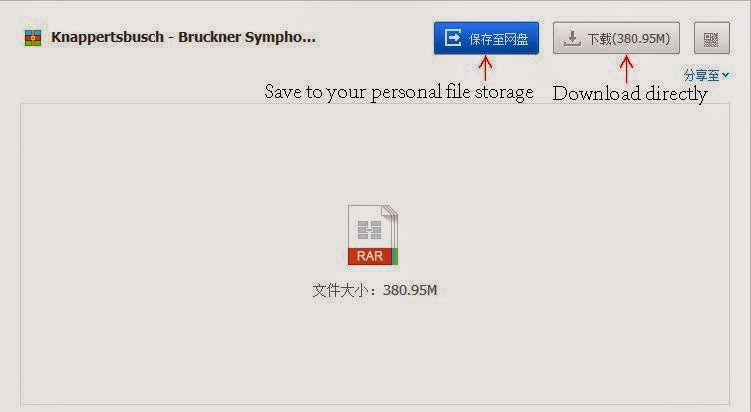Screen dimensions: 751x412
Task: Click the 文件大小 label under the RAR icon
Action: [342, 290]
